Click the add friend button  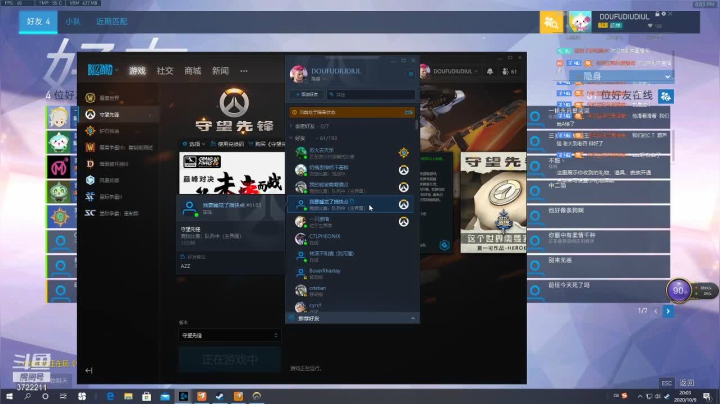point(307,94)
